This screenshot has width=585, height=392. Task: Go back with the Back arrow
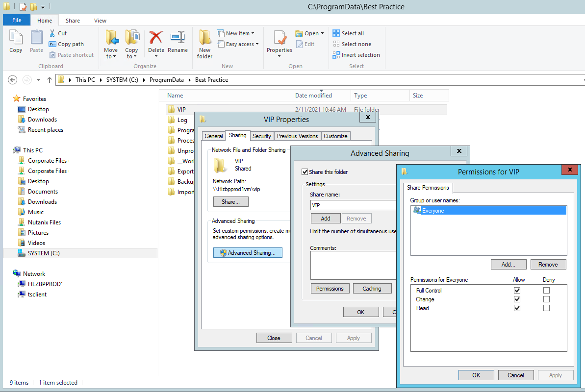coord(12,80)
